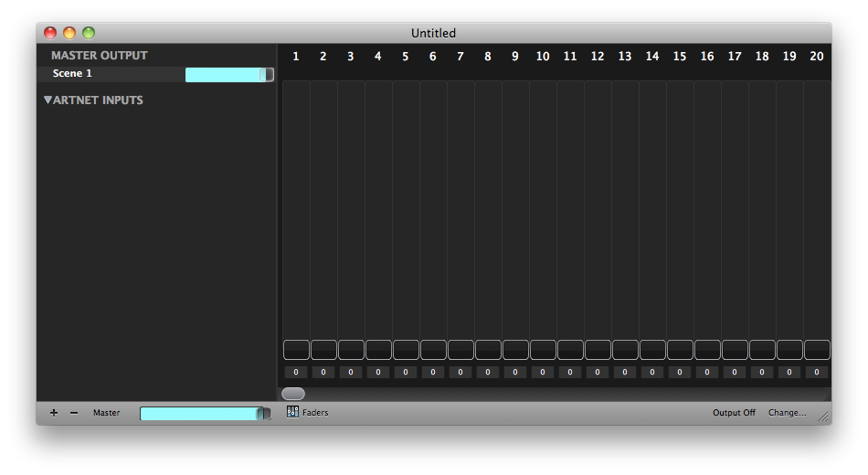Click the plus icon to add a scene
Image resolution: width=868 pixels, height=475 pixels.
click(54, 413)
